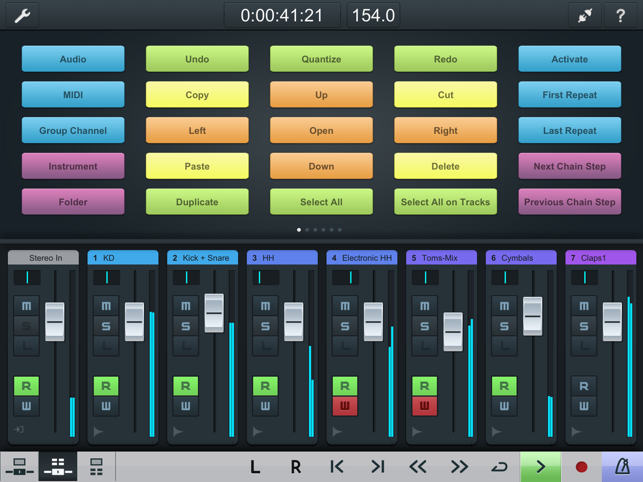Jump to the left locator L

coord(255,466)
